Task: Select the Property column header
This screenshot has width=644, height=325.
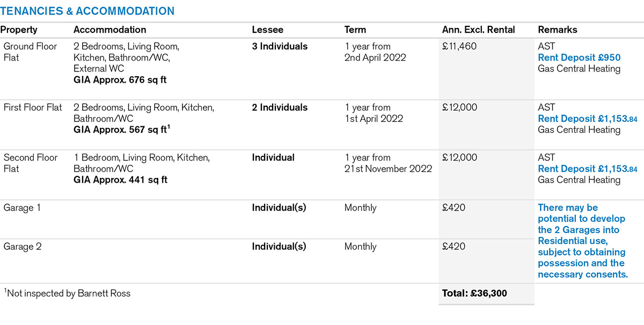Action: pos(19,30)
